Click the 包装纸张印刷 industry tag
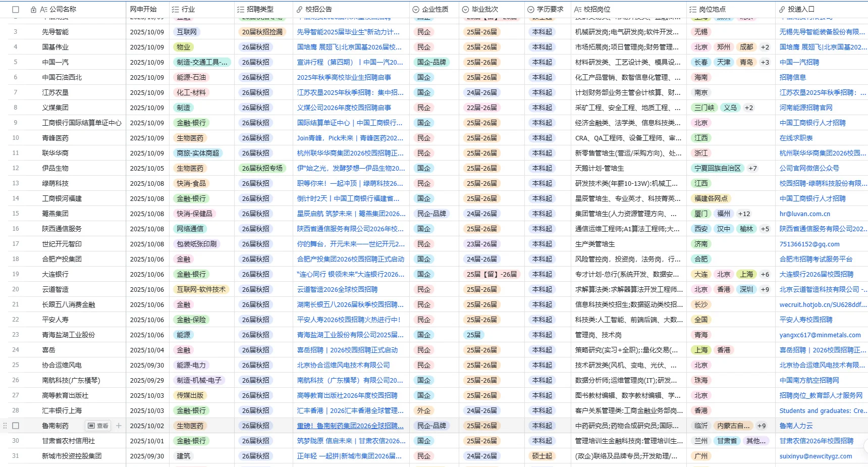868x467 pixels. [196, 244]
